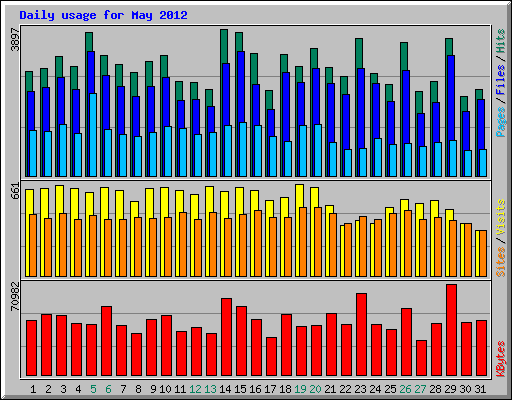Click day label 22 on x-axis

tap(345, 389)
